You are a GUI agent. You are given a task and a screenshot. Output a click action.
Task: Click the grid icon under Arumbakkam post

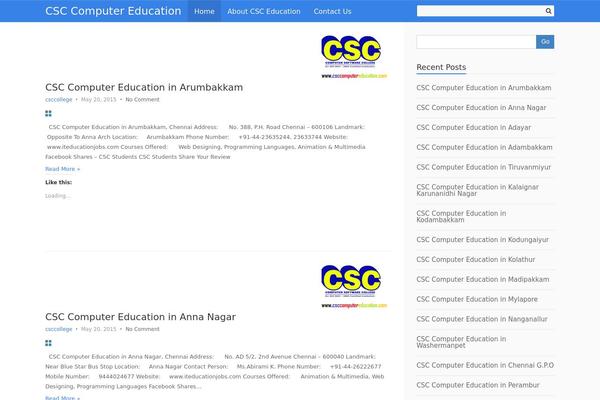pos(48,113)
